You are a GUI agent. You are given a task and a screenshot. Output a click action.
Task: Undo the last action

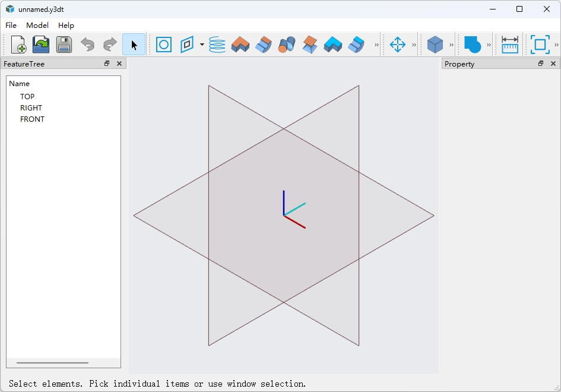(x=87, y=45)
